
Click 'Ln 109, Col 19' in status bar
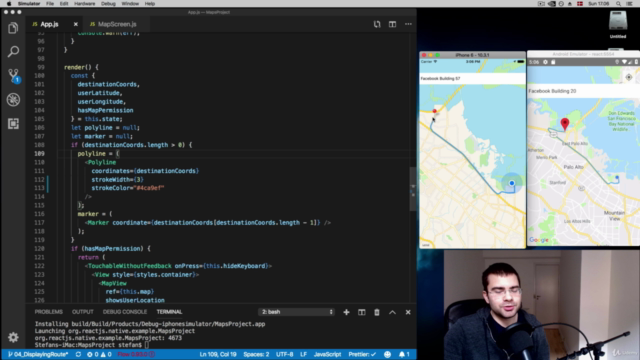click(x=218, y=354)
